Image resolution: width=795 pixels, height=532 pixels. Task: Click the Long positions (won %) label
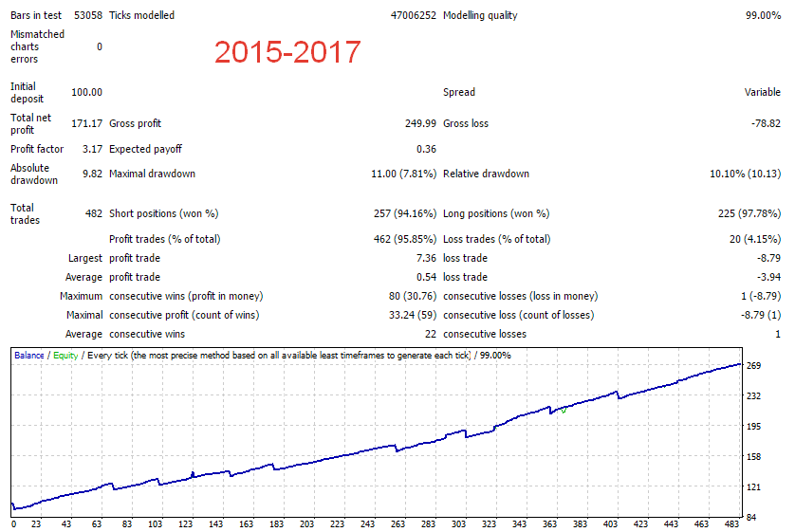496,213
